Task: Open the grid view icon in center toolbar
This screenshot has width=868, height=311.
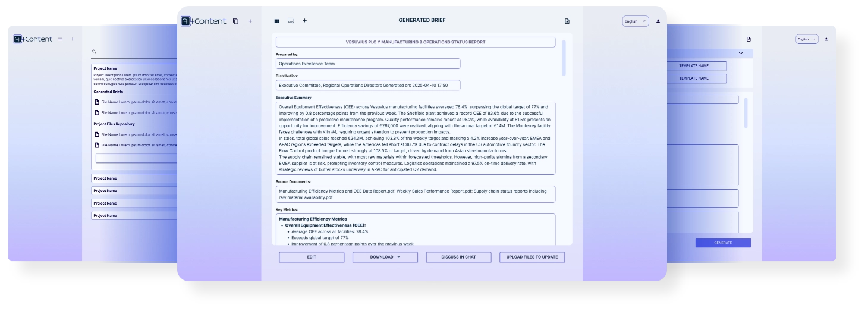Action: coord(276,21)
